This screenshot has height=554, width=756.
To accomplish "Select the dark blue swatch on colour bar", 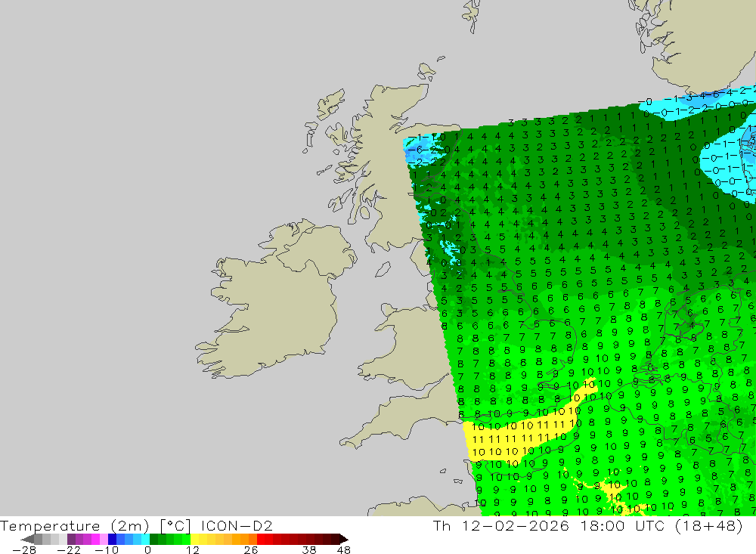I will [112, 539].
